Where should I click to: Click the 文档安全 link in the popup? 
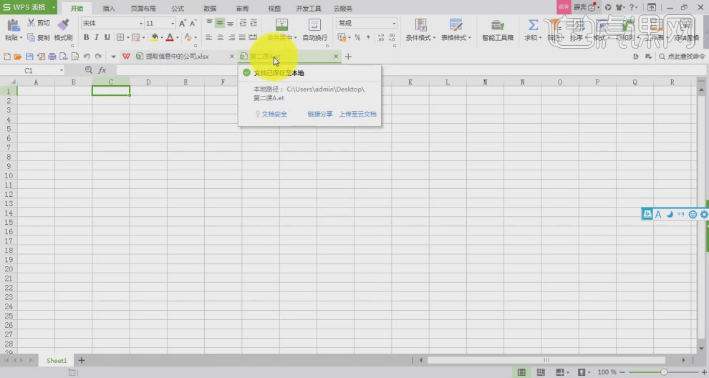(274, 114)
